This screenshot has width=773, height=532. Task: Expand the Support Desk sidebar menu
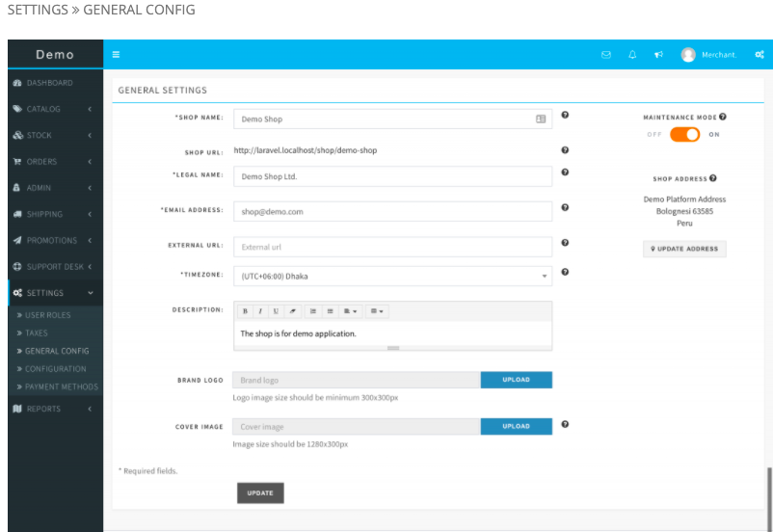point(55,267)
